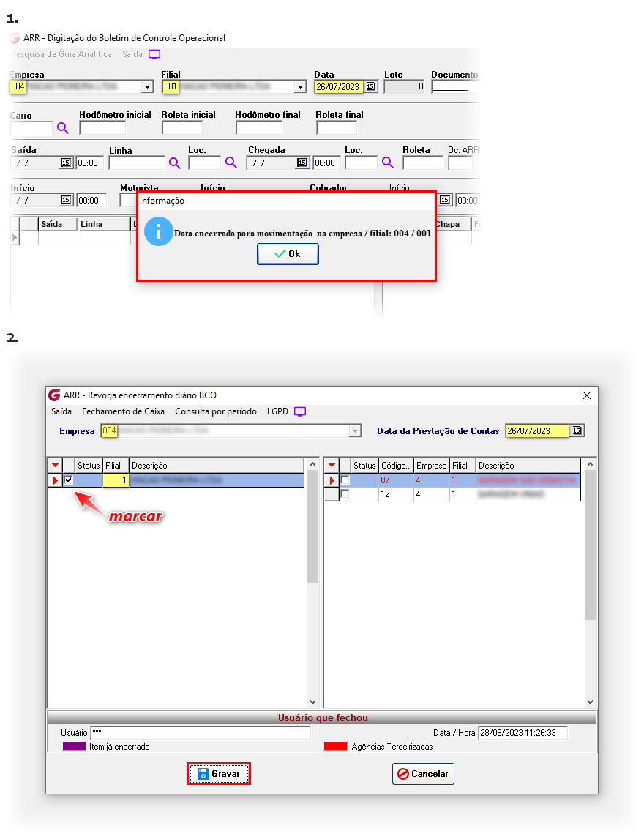Click the purple Item já encerrado color swatch
The height and width of the screenshot is (839, 644).
point(75,747)
